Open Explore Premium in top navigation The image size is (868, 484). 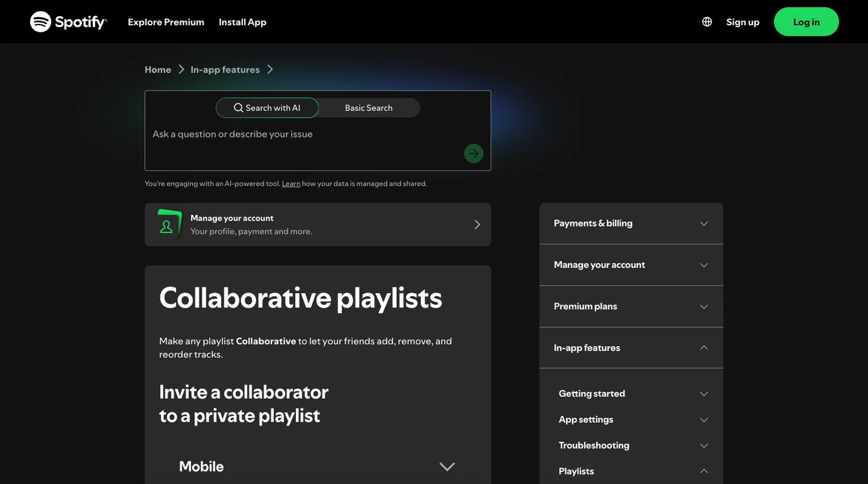click(x=166, y=22)
